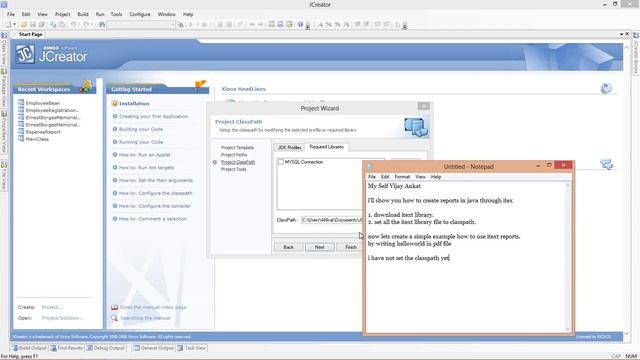
Task: Open the EmployeeRegistration recent workspace
Action: point(52,110)
